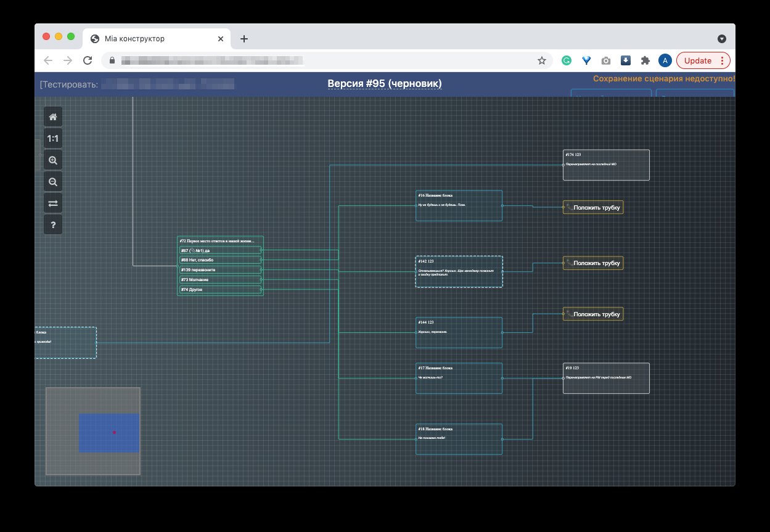Open the browser extensions puzzle icon

pyautogui.click(x=645, y=60)
